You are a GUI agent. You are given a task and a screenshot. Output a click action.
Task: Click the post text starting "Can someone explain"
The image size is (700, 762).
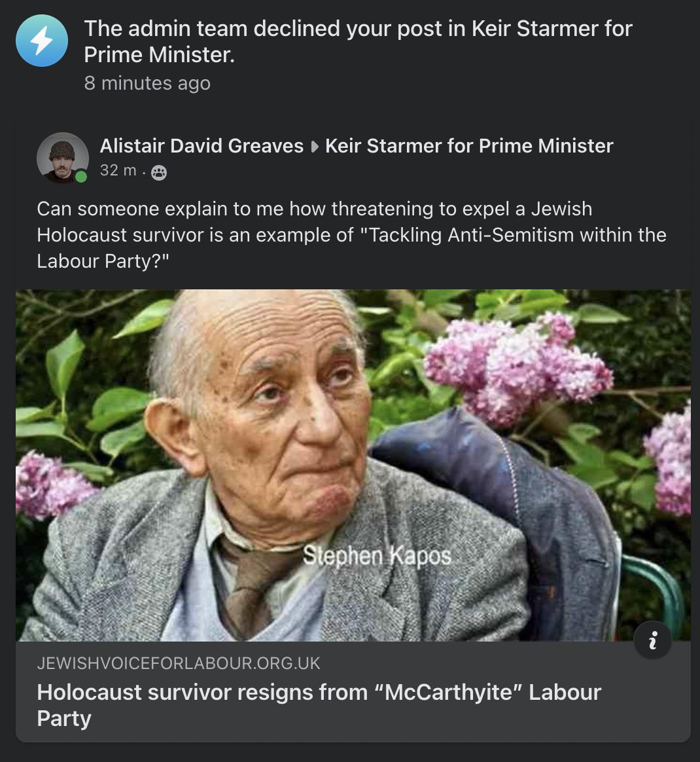point(314,209)
